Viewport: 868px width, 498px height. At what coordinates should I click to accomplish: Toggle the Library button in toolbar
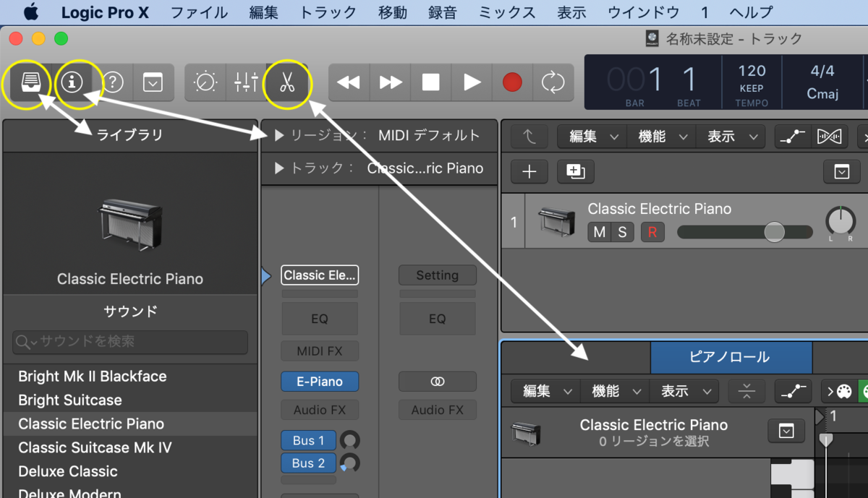point(30,82)
